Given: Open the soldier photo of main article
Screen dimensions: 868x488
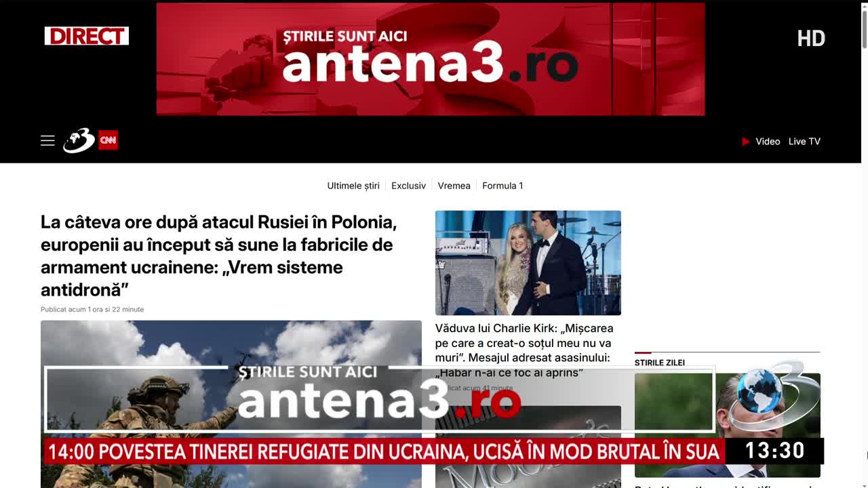Looking at the screenshot, I should click(231, 404).
